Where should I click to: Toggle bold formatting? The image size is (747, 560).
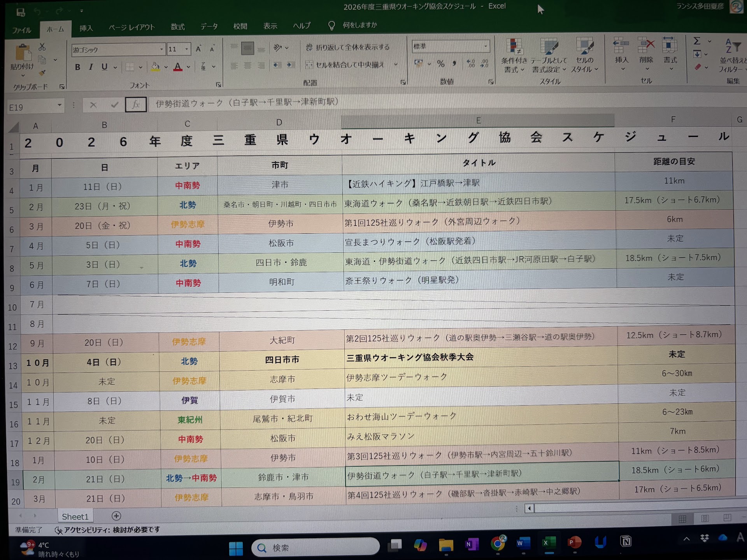click(x=78, y=67)
